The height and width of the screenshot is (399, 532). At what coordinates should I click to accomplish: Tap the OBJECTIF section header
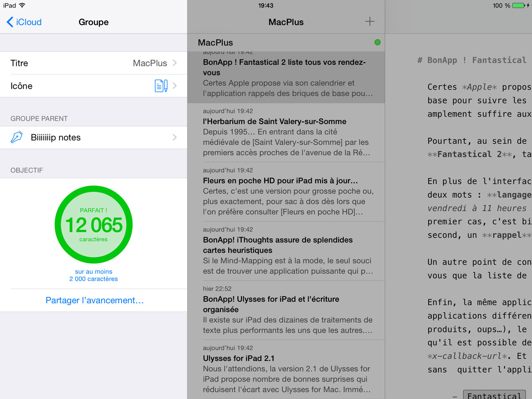tap(27, 170)
